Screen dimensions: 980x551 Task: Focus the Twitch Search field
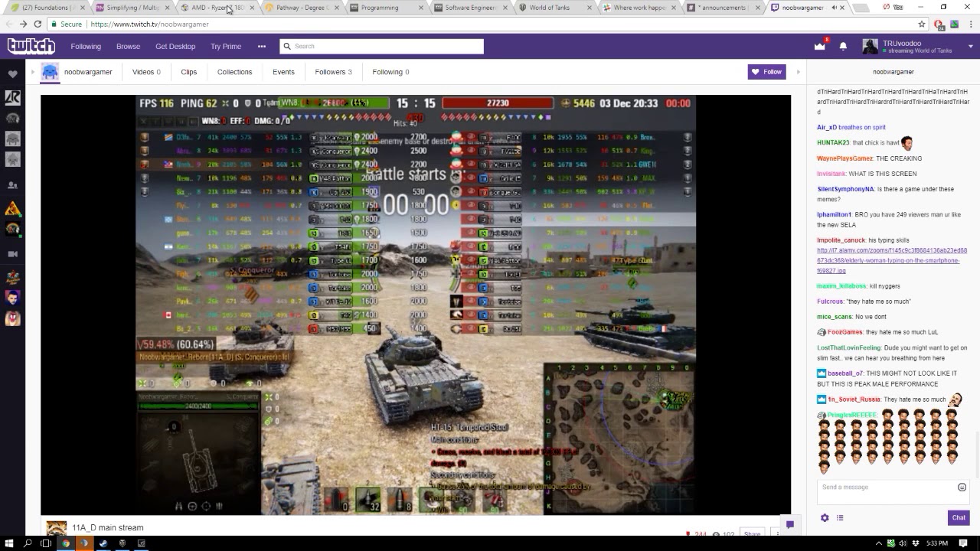381,47
